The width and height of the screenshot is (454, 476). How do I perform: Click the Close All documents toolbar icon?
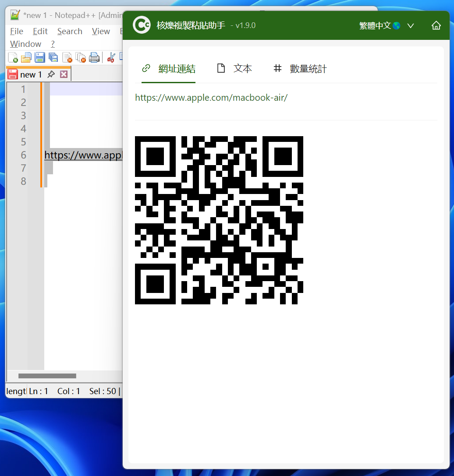click(x=81, y=57)
